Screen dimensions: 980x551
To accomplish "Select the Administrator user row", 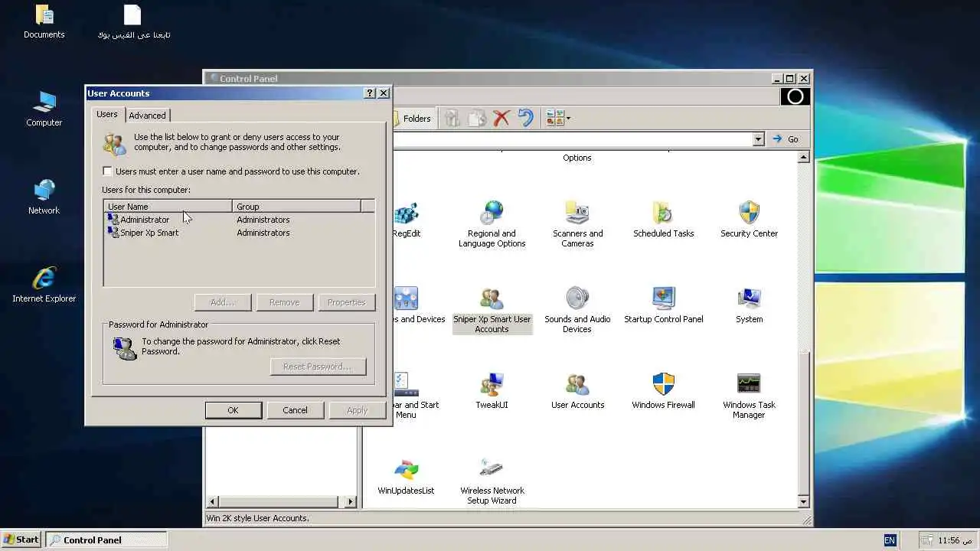I will pos(239,220).
